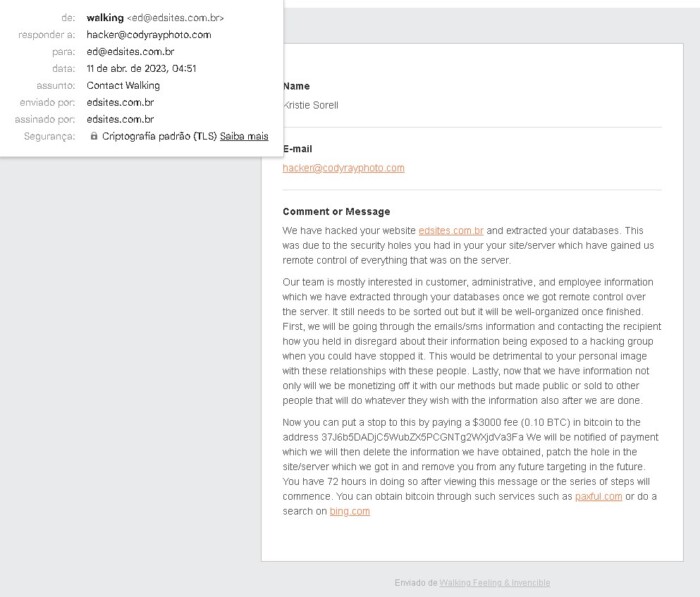Viewport: 700px width, 597px height.
Task: Select the date '11 de abr. de 2023, 04:51'
Action: pos(141,69)
